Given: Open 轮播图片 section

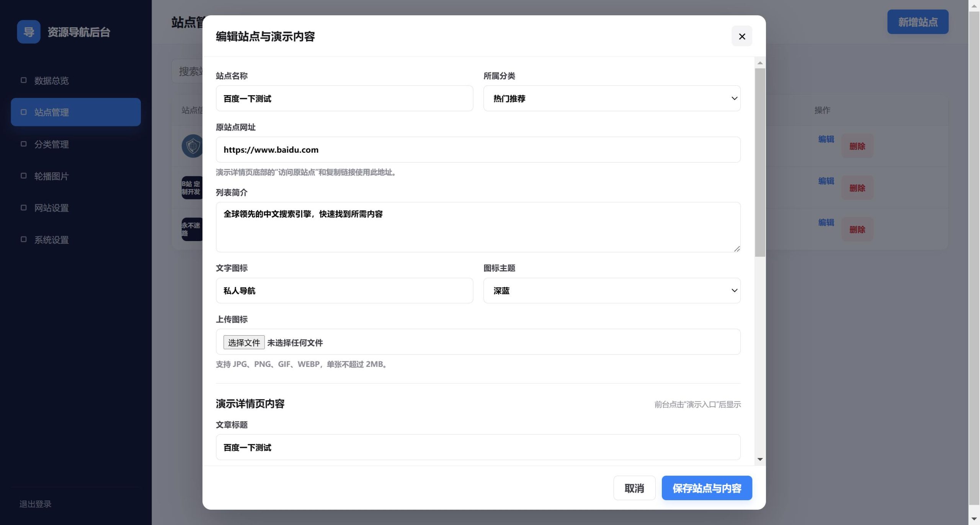Looking at the screenshot, I should pyautogui.click(x=76, y=176).
